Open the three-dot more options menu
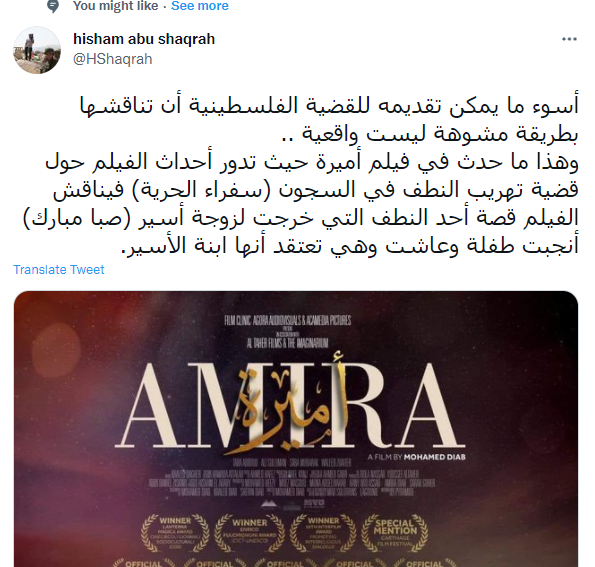Image resolution: width=595 pixels, height=567 pixels. 569,39
